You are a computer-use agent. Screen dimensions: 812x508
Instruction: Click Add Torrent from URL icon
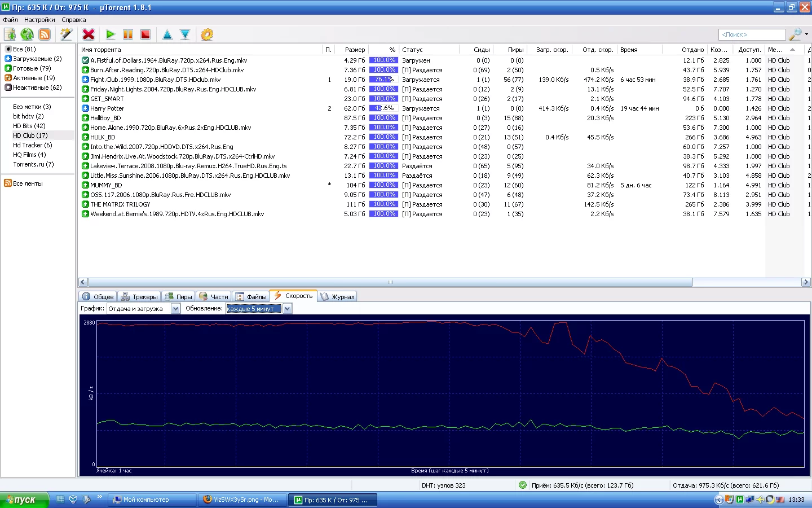(x=27, y=34)
